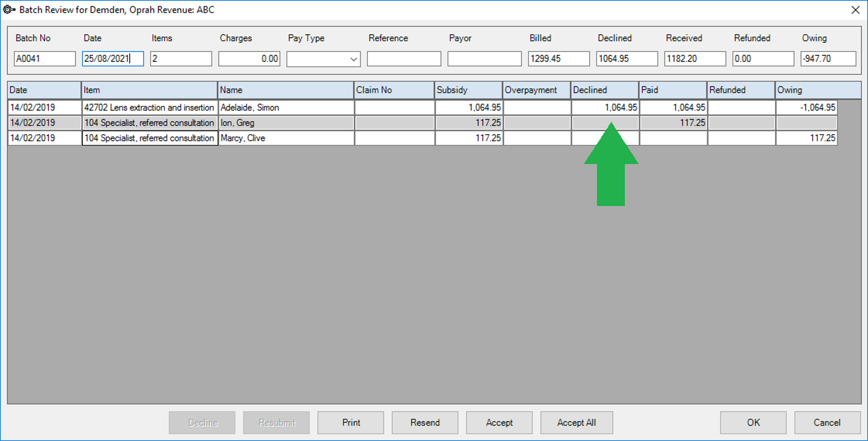Click Owing -1,064.95 in Adelaide row
This screenshot has height=441, width=868.
click(x=806, y=108)
